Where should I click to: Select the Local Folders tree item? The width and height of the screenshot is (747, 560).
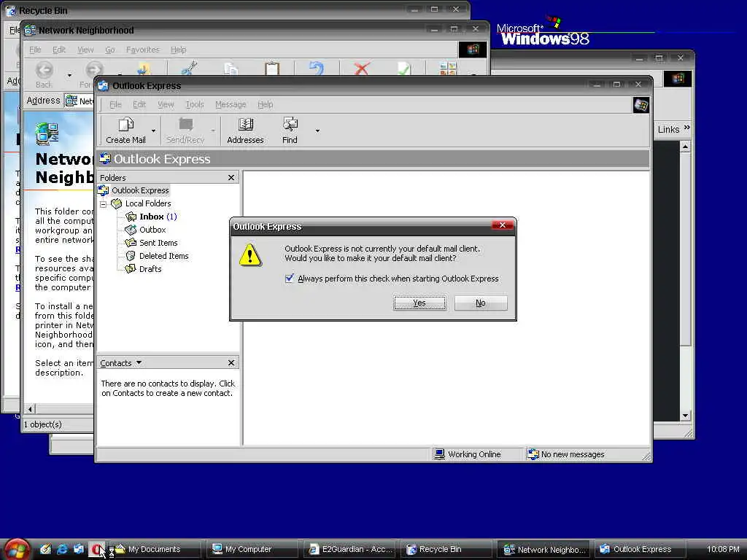click(147, 203)
